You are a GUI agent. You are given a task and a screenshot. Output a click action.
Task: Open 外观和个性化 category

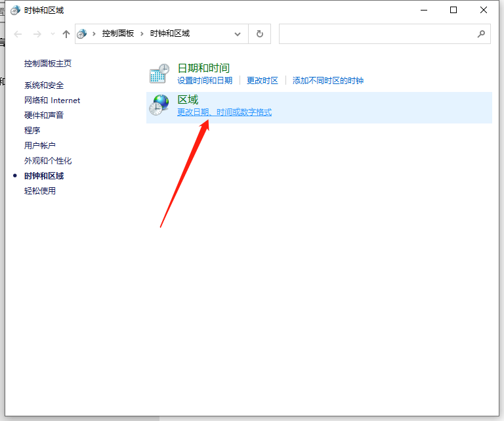[48, 160]
